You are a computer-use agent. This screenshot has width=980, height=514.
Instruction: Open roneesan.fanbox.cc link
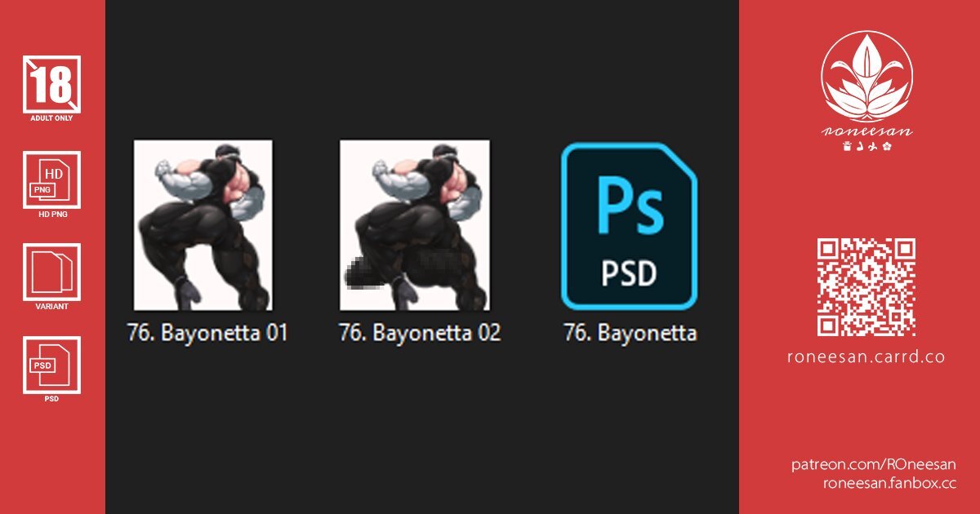pos(889,483)
